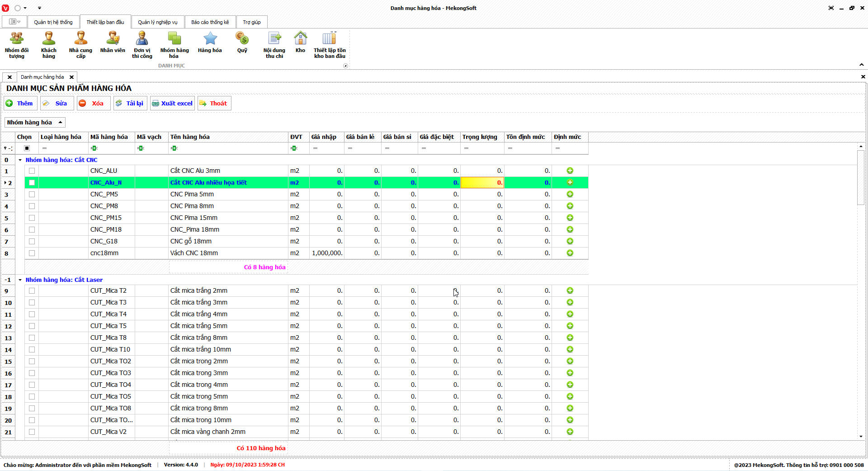Tick the checkbox for CNC_PM5 row
The height and width of the screenshot is (471, 868).
(x=32, y=194)
